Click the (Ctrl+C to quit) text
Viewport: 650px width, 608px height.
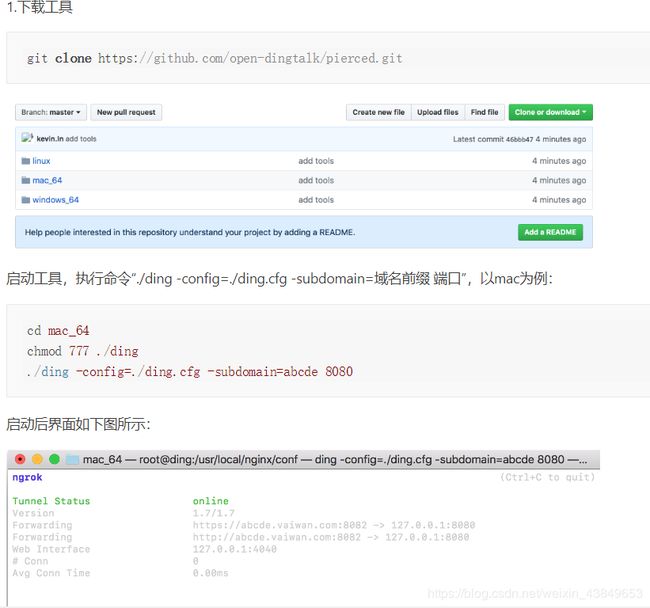[x=547, y=477]
